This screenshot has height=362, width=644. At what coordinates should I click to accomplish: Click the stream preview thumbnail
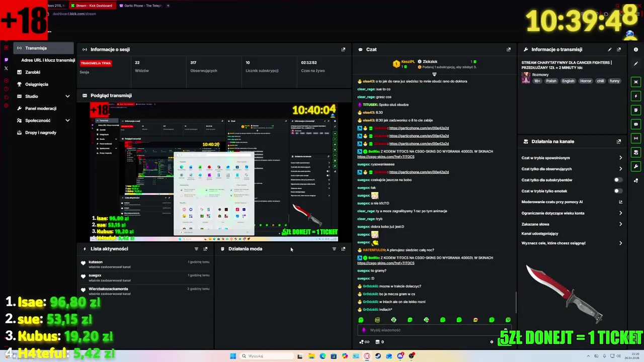pyautogui.click(x=214, y=172)
